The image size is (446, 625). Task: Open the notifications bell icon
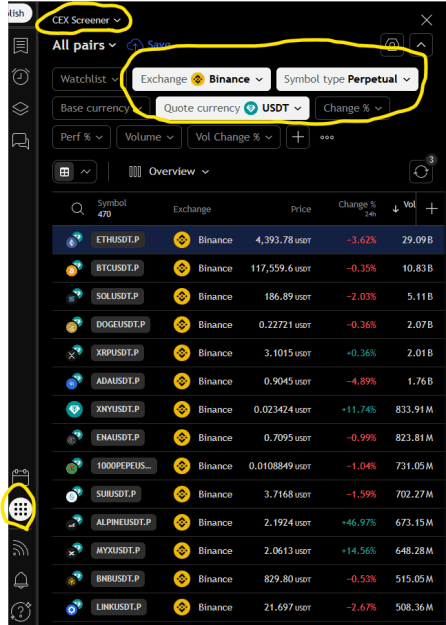(x=21, y=580)
